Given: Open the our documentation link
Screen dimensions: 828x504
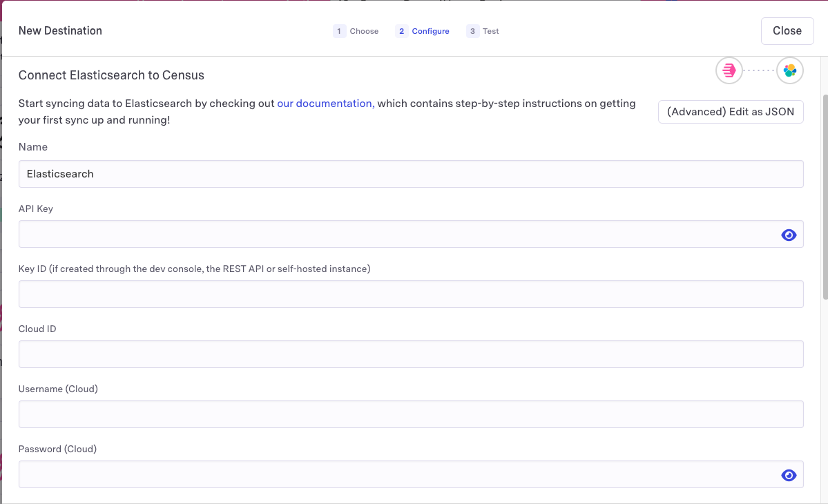Looking at the screenshot, I should point(325,104).
